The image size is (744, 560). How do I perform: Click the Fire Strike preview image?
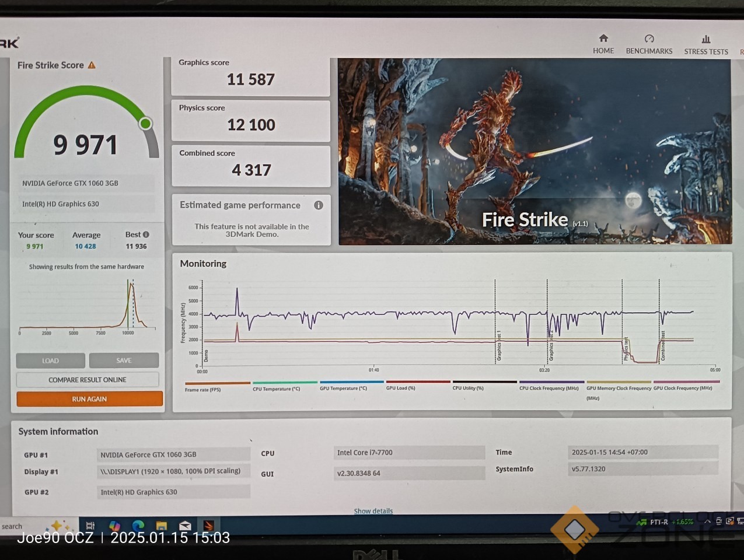(535, 151)
